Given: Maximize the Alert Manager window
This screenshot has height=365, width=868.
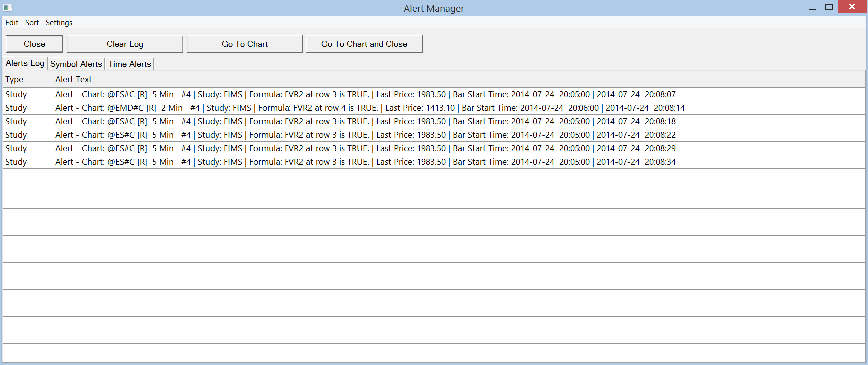Looking at the screenshot, I should click(x=829, y=7).
